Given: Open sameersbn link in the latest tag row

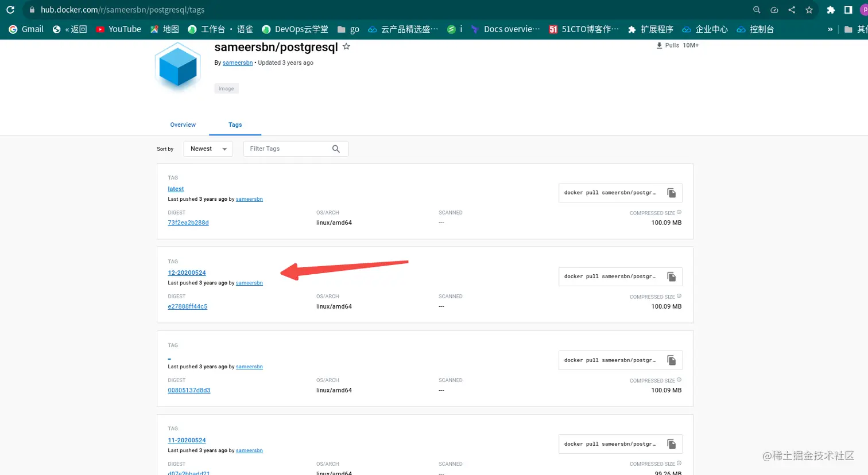Looking at the screenshot, I should (x=249, y=199).
